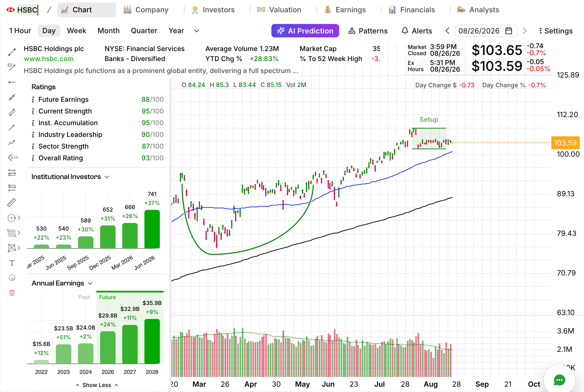Image resolution: width=584 pixels, height=392 pixels.
Task: Select the Month timeframe
Action: [x=108, y=31]
